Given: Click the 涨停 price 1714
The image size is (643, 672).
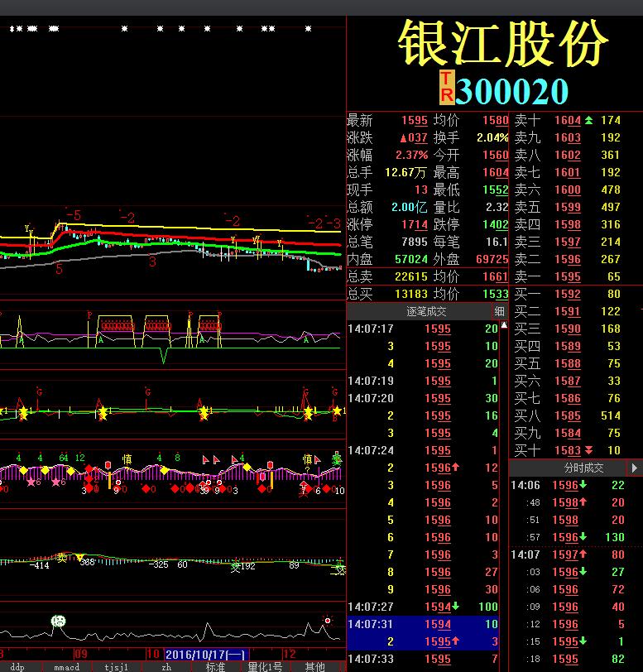Looking at the screenshot, I should [414, 224].
